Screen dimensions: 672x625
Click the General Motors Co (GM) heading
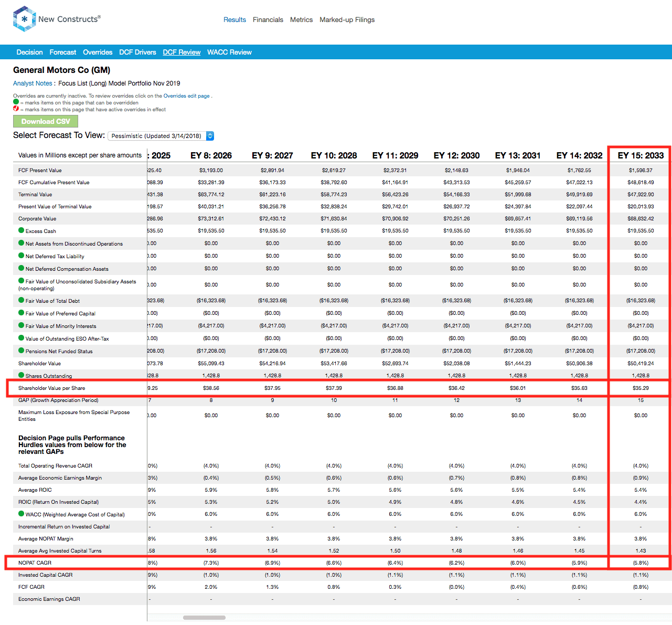pos(61,70)
